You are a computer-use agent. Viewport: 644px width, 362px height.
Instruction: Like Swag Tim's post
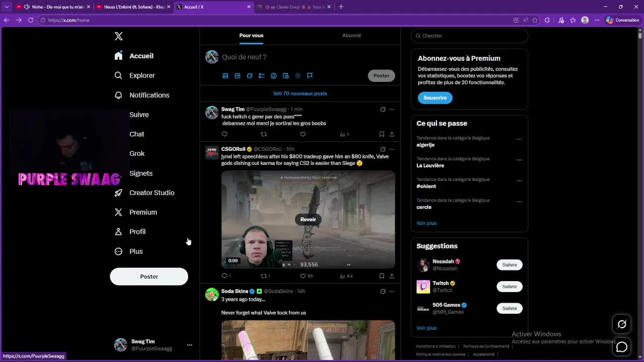pos(303,134)
